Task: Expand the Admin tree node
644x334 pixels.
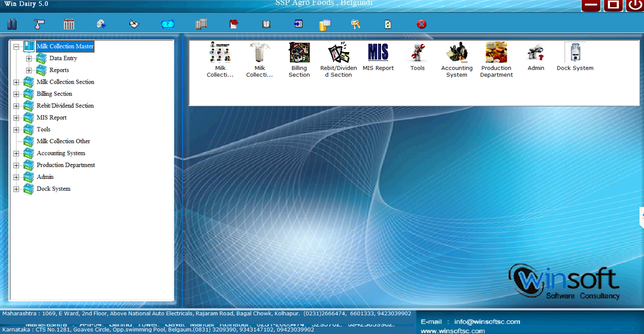Action: pyautogui.click(x=17, y=177)
